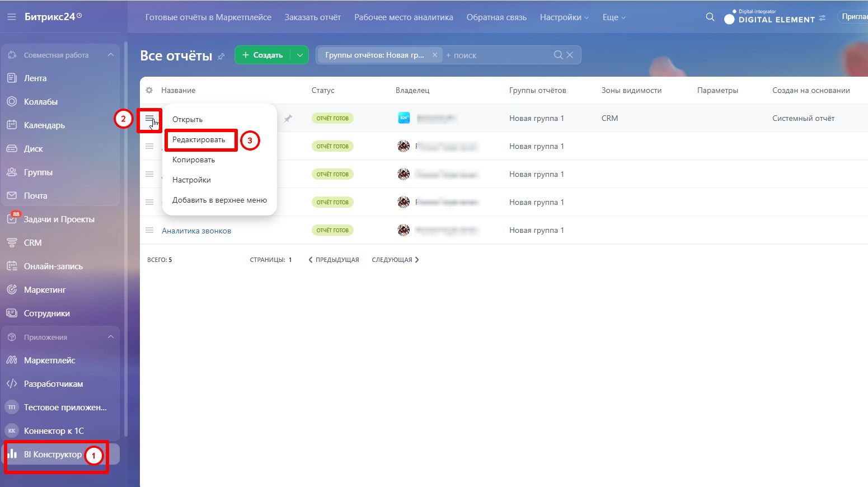Click the pin icon next to Все отчёты

pyautogui.click(x=221, y=57)
